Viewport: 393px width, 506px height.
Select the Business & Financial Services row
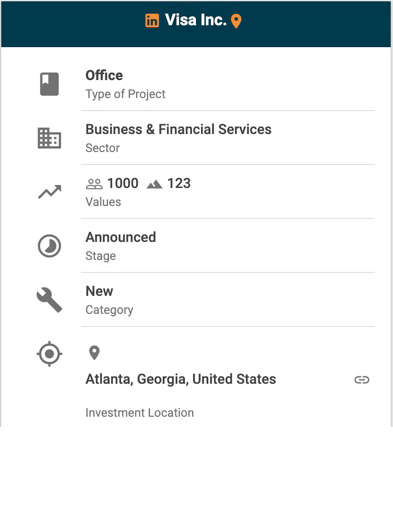(228, 138)
